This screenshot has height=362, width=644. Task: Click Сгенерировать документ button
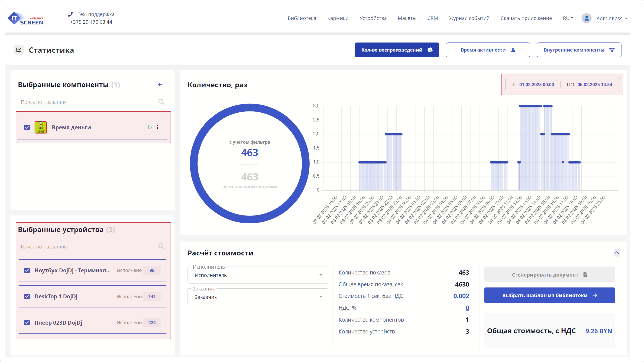pos(549,275)
